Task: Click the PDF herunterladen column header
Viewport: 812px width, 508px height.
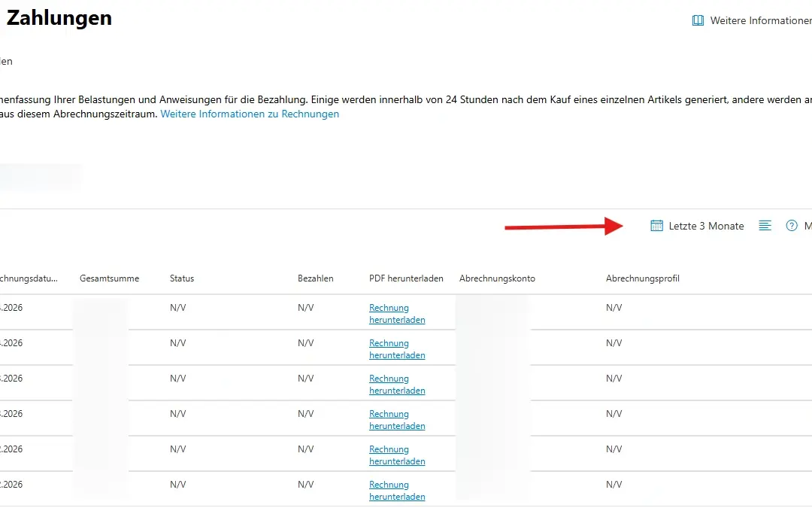Action: click(406, 278)
